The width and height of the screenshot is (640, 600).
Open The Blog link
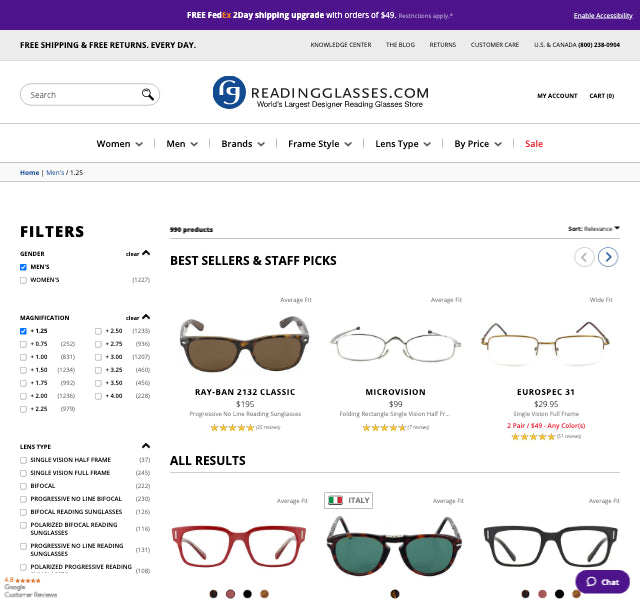coord(400,44)
